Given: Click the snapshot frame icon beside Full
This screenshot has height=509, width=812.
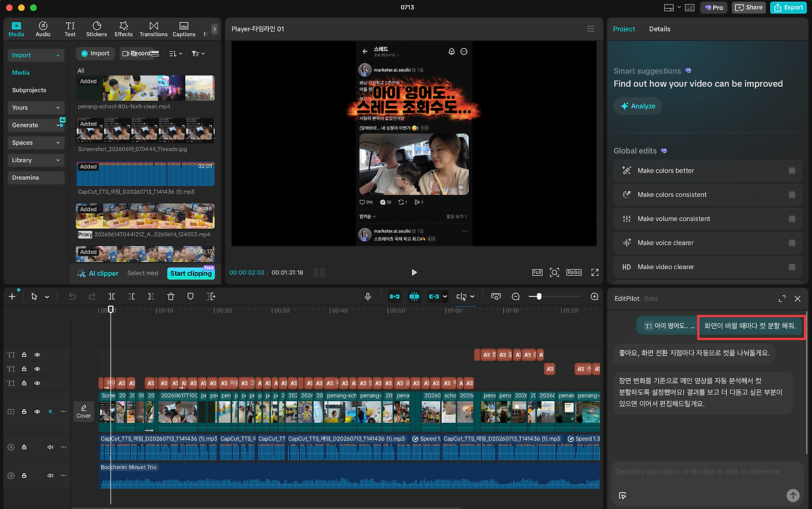Looking at the screenshot, I should [x=554, y=273].
